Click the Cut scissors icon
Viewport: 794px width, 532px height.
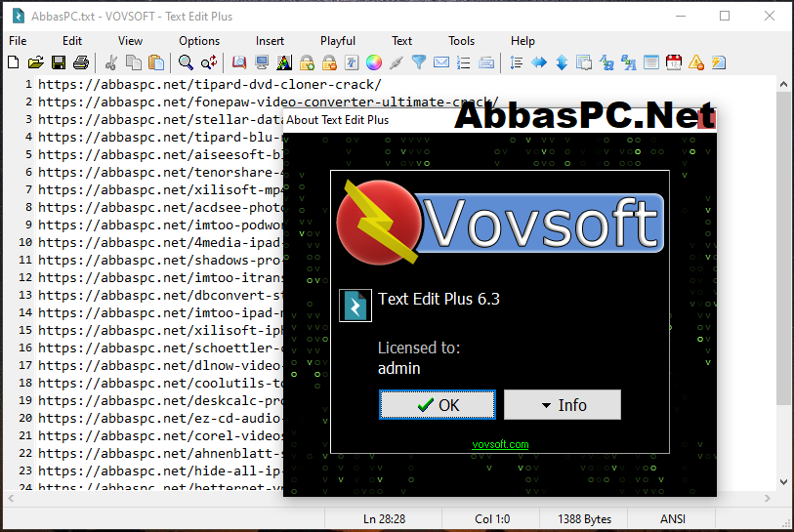tap(111, 62)
